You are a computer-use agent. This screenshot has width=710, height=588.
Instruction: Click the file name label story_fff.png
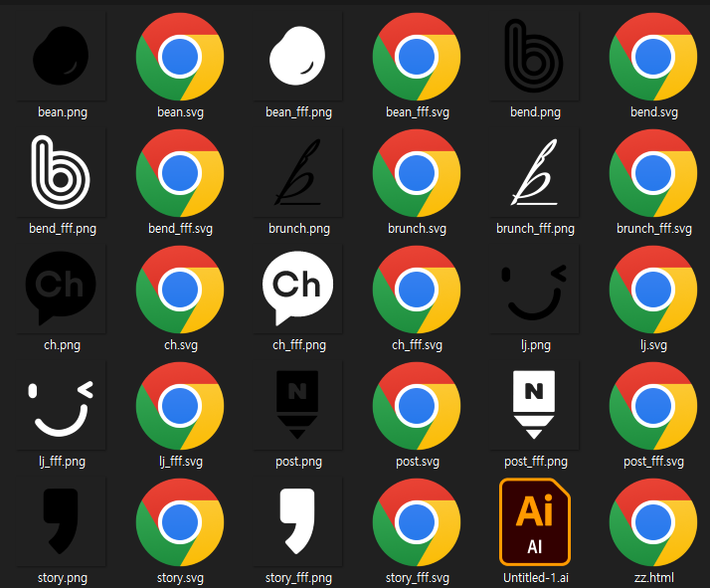(x=298, y=578)
